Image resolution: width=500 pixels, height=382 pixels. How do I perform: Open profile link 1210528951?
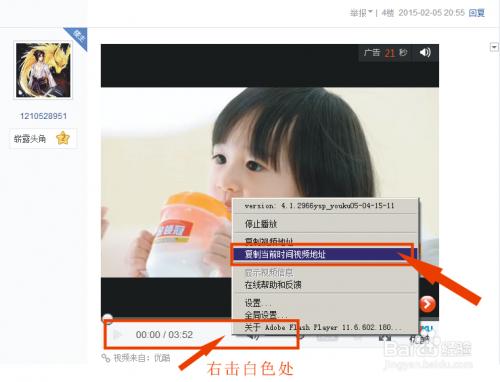[x=43, y=116]
